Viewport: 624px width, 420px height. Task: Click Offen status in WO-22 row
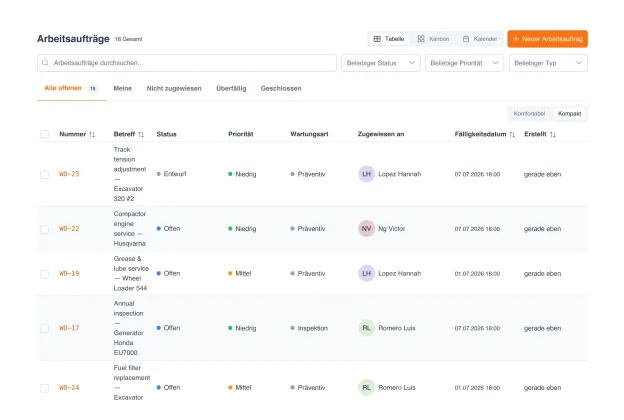[168, 229]
